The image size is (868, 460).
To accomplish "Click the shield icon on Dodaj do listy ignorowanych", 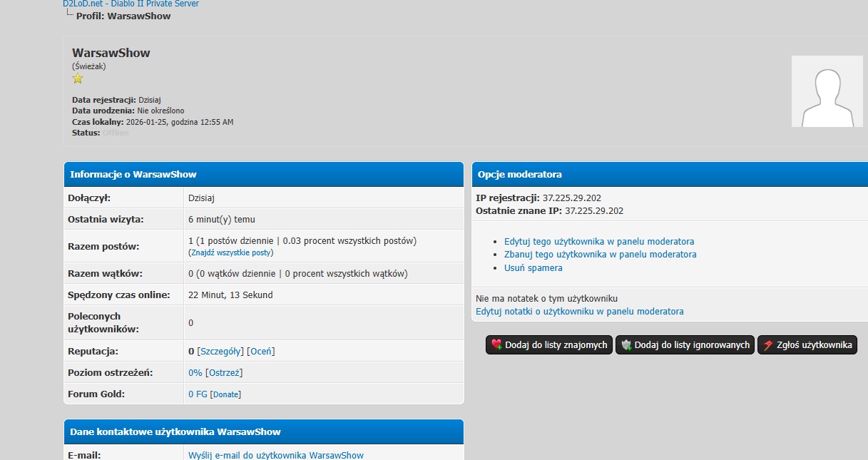I will coord(626,345).
